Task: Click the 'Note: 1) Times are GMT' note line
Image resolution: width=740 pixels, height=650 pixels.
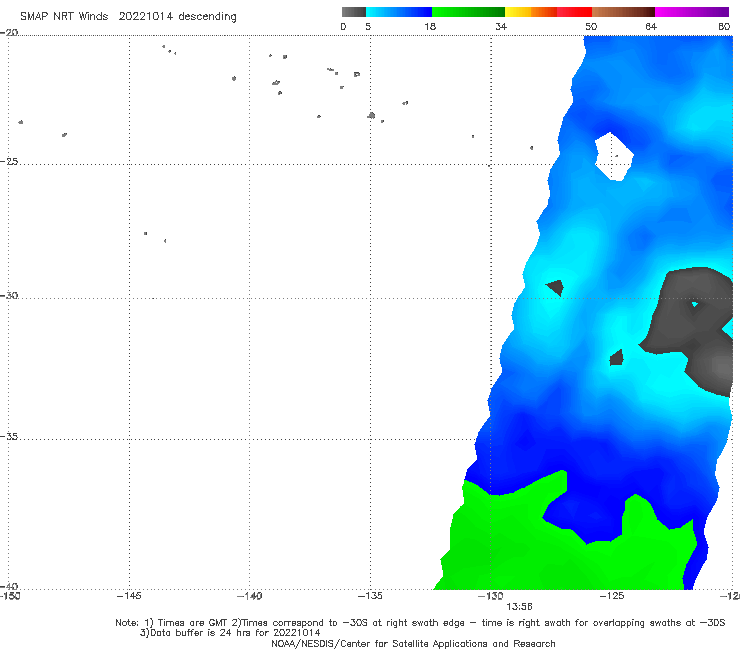Action: (420, 623)
